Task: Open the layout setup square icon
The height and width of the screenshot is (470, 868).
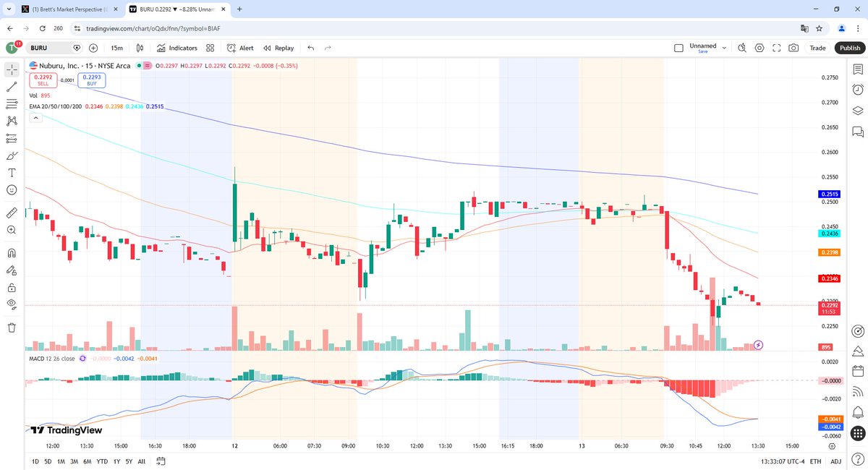Action: (678, 48)
